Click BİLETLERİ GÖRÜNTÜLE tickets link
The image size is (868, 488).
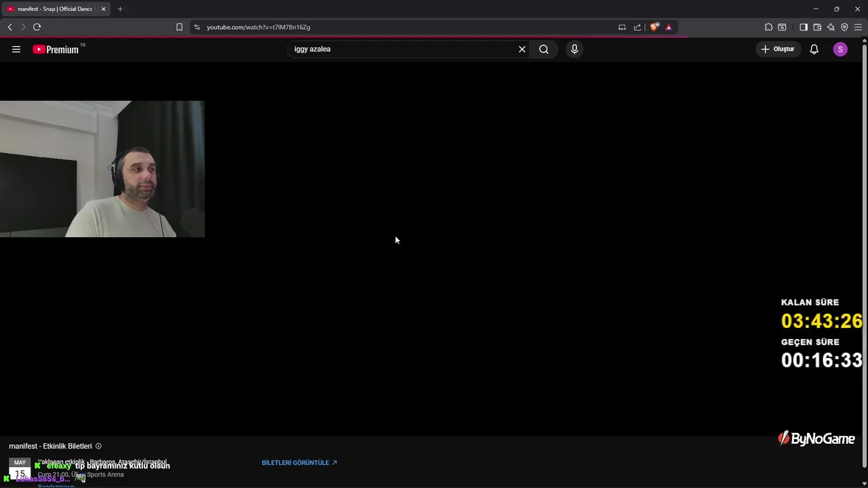pyautogui.click(x=299, y=462)
